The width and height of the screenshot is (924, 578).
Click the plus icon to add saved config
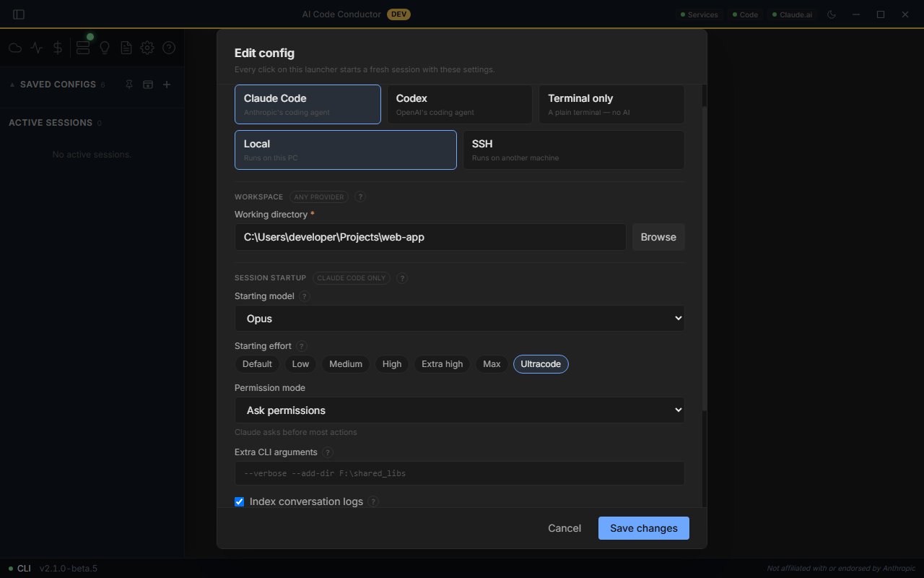167,85
